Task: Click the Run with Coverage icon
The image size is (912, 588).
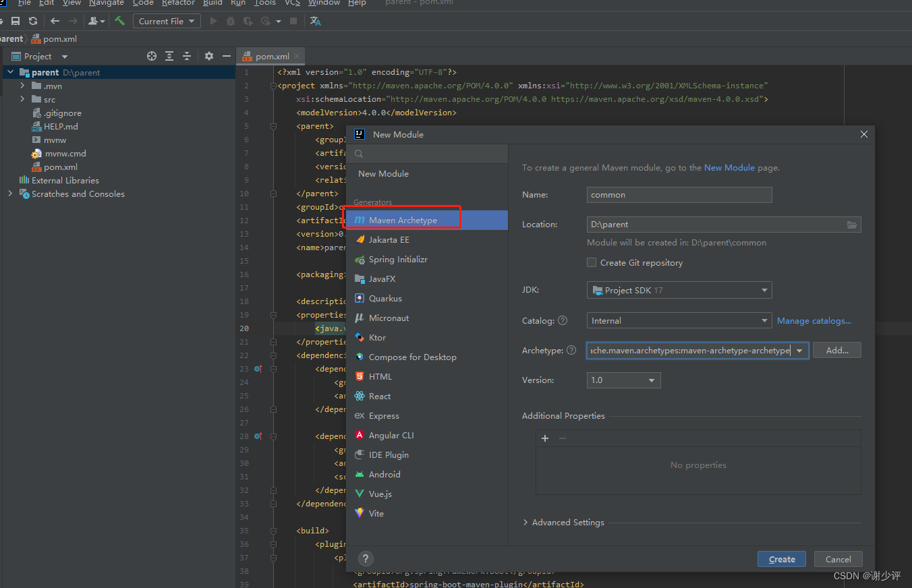Action: [248, 22]
